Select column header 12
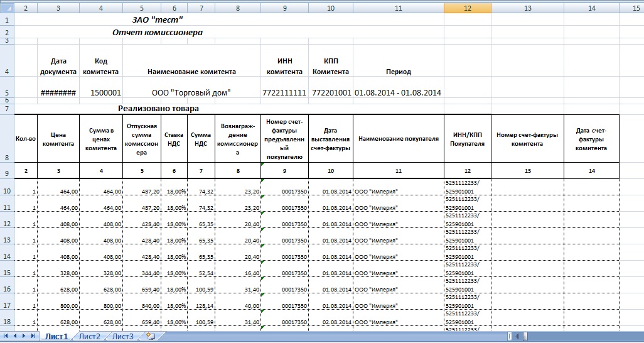This screenshot has width=644, height=343. (468, 8)
